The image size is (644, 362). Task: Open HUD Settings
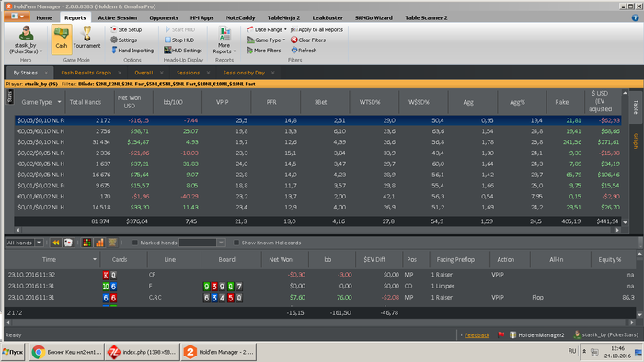pyautogui.click(x=183, y=50)
